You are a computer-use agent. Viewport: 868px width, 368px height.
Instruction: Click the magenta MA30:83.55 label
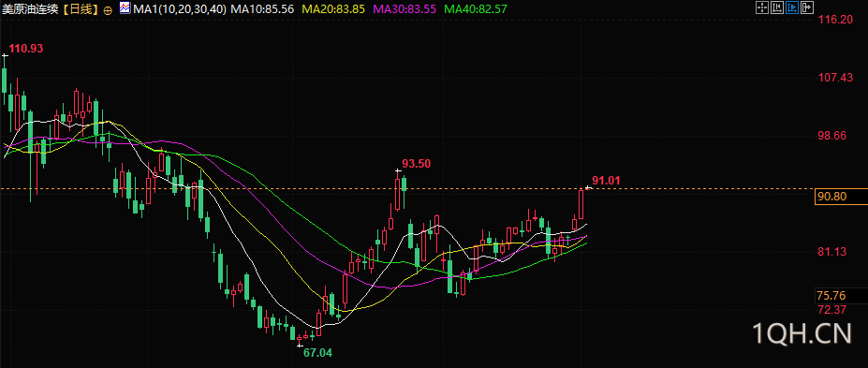405,8
